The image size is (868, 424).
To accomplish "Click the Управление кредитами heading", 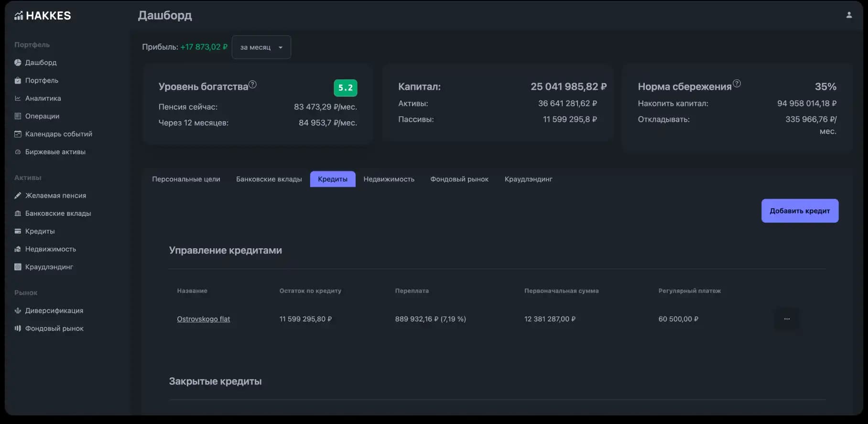I will [x=225, y=250].
